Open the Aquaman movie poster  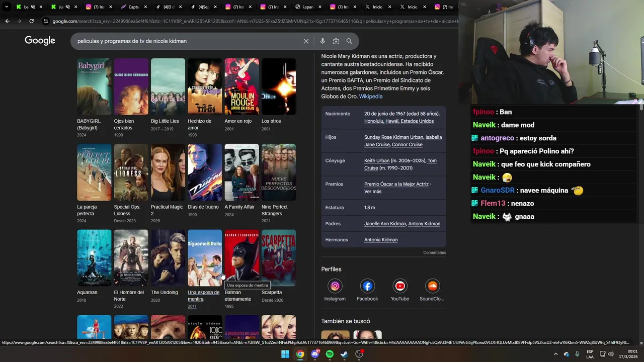click(94, 258)
